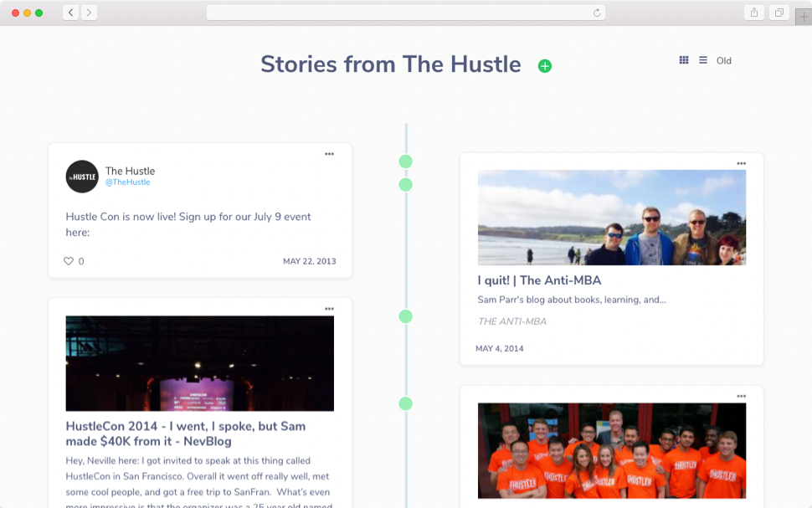812x508 pixels.
Task: Click the 'Sam Parr's blog about books' description
Action: tap(572, 300)
